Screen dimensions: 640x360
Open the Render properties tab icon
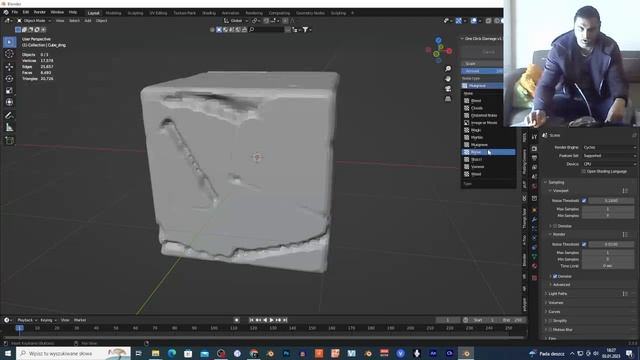(x=534, y=149)
